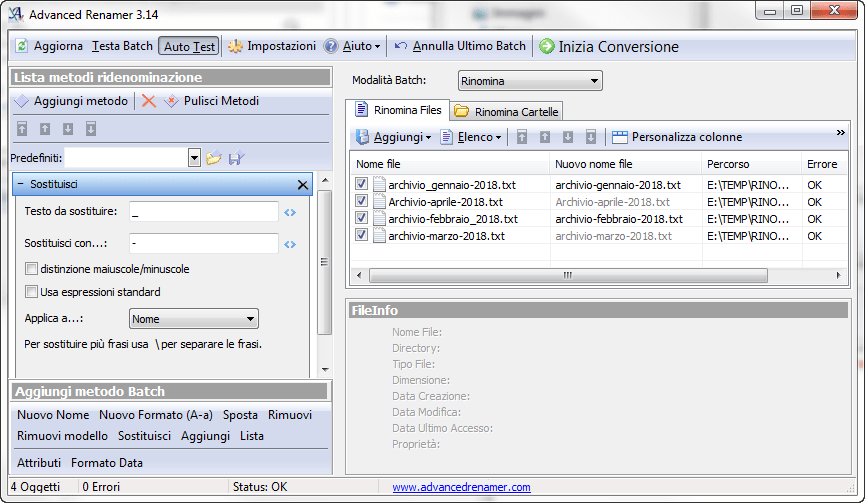865x503 pixels.
Task: Click tag inserter next to Sostituisci con
Action: click(290, 244)
